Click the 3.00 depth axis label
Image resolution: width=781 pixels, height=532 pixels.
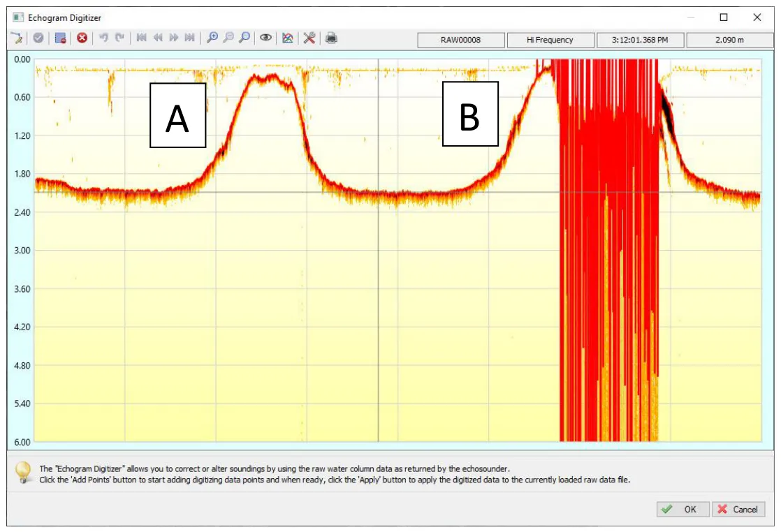click(x=22, y=251)
